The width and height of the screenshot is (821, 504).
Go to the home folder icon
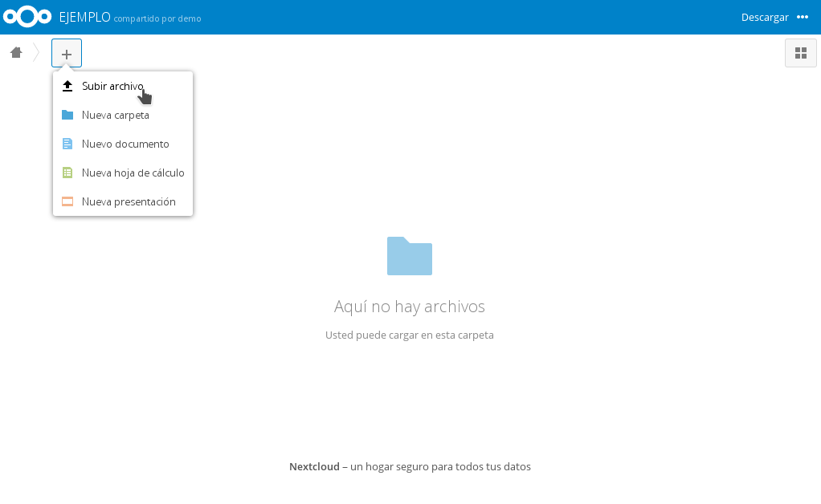pos(16,52)
